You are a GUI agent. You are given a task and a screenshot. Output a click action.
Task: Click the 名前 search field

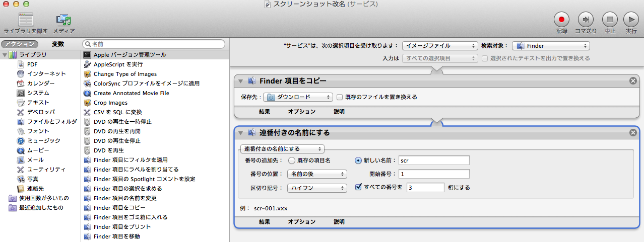[154, 44]
